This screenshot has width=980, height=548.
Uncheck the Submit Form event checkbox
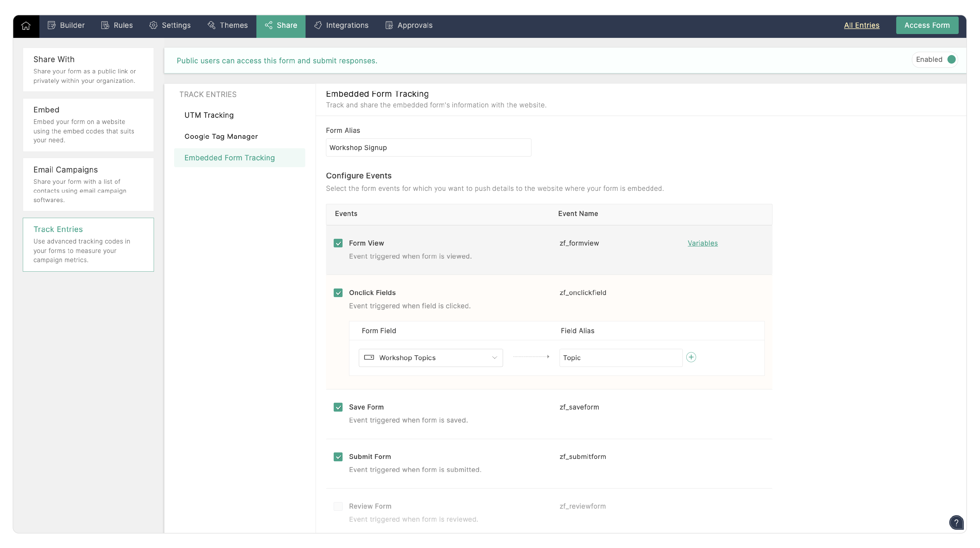pyautogui.click(x=338, y=457)
